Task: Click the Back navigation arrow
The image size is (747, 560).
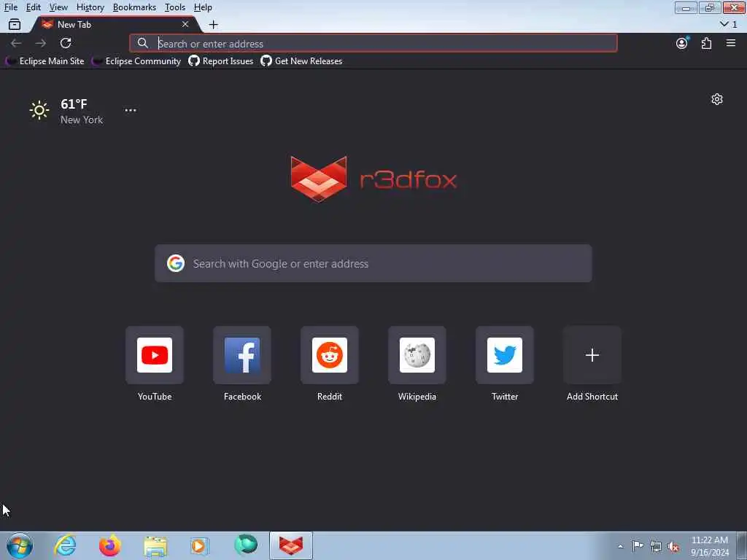Action: click(x=16, y=43)
